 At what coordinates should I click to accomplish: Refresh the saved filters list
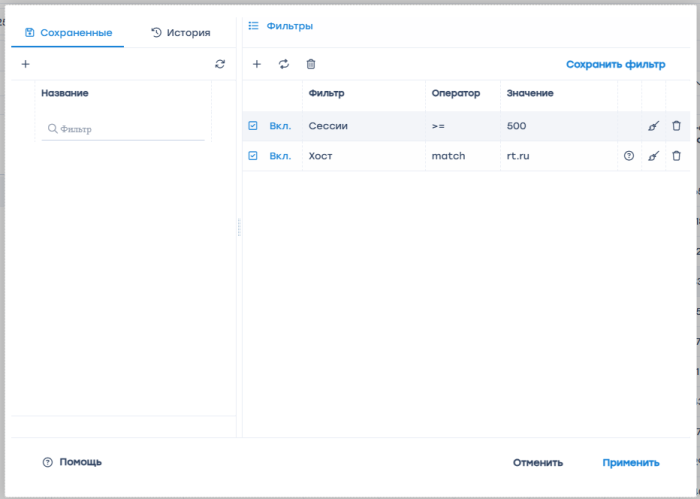220,64
